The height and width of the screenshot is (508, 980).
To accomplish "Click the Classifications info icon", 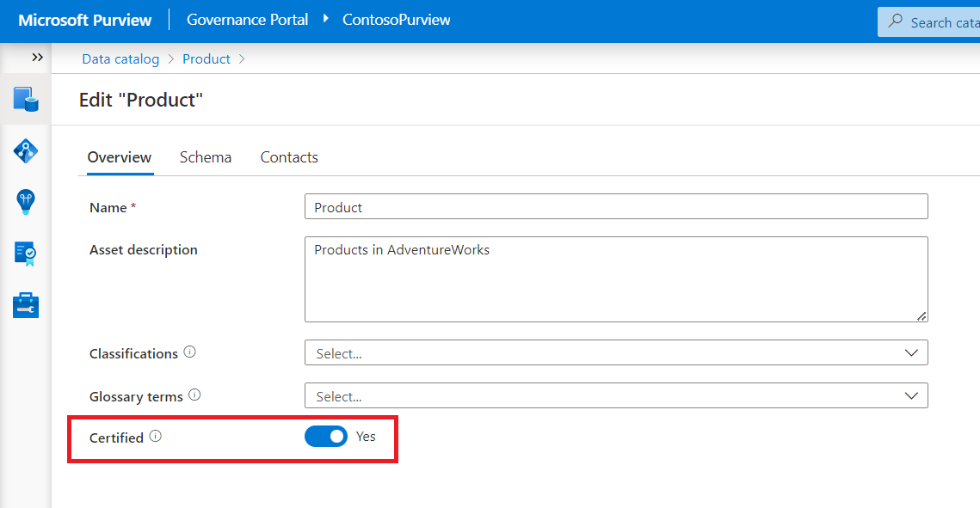I will [x=190, y=352].
